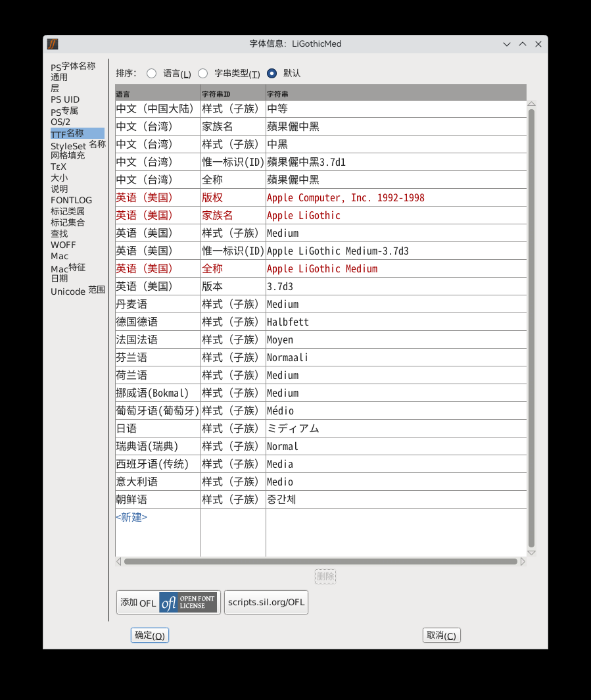Open the Unicode 范围 section

tap(78, 290)
